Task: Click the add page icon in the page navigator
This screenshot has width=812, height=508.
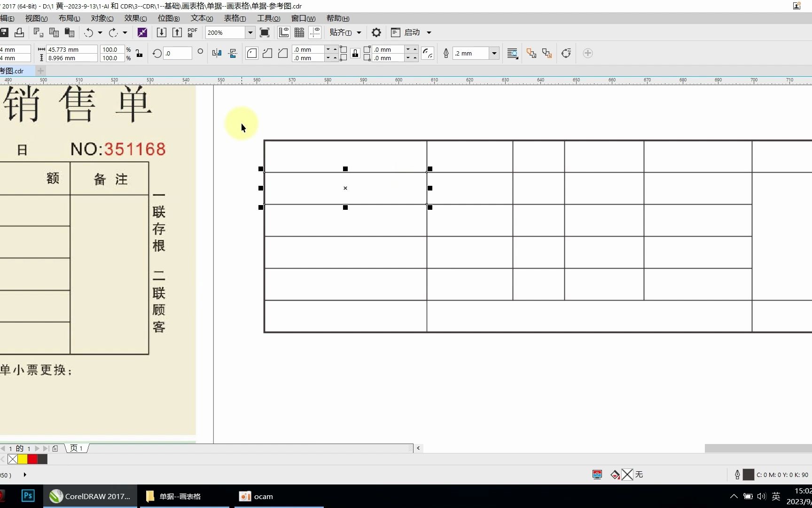Action: (x=55, y=448)
